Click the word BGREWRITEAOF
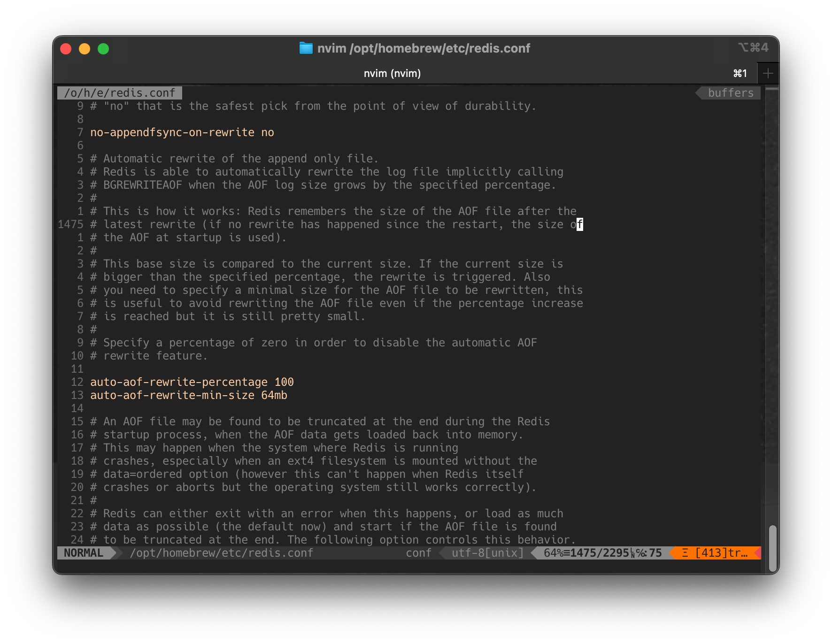 click(x=143, y=185)
